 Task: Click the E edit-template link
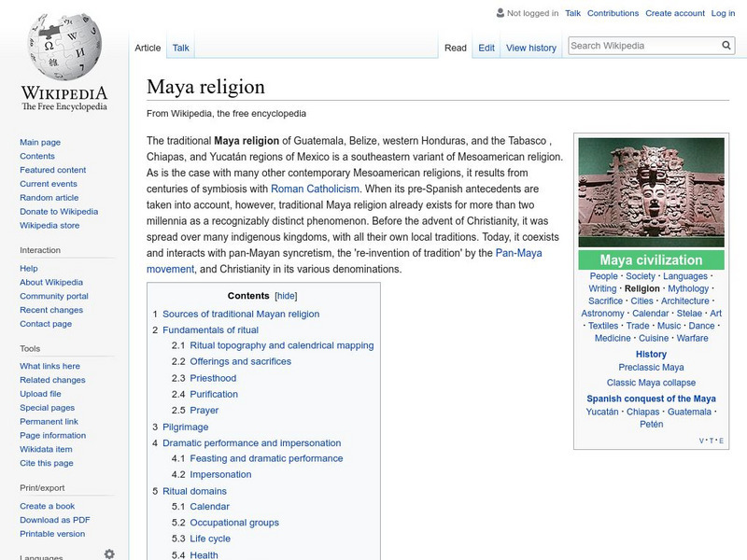pyautogui.click(x=721, y=441)
